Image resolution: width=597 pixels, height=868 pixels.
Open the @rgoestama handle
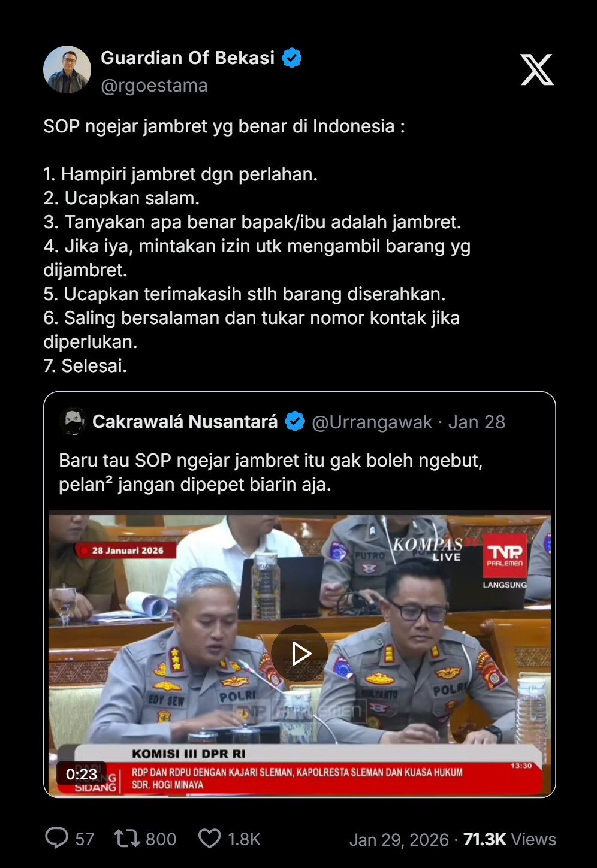154,86
